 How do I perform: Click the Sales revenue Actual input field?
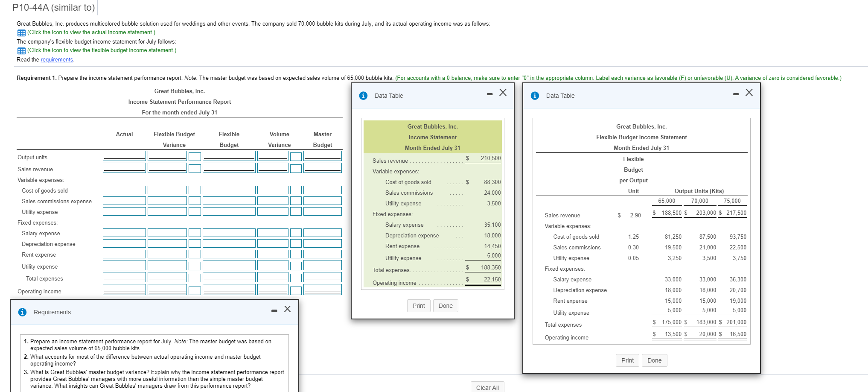(x=124, y=168)
